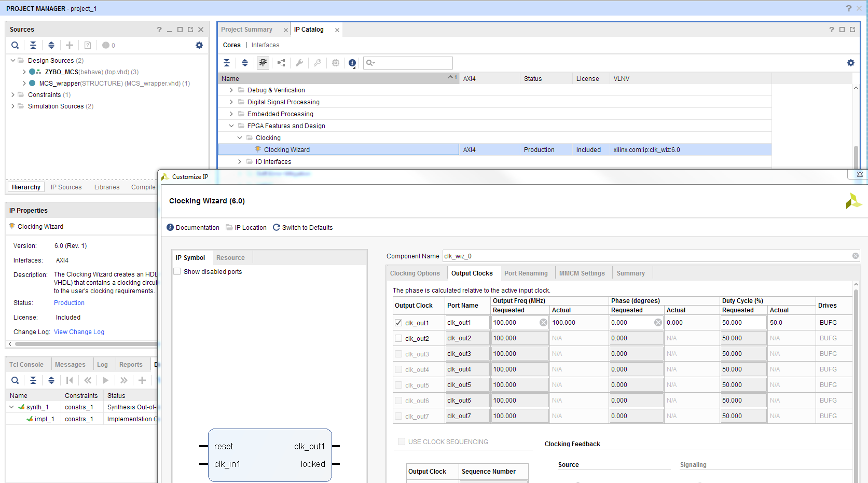868x483 pixels.
Task: Click Customize IP wrench icon in IP Catalog
Action: (x=299, y=63)
